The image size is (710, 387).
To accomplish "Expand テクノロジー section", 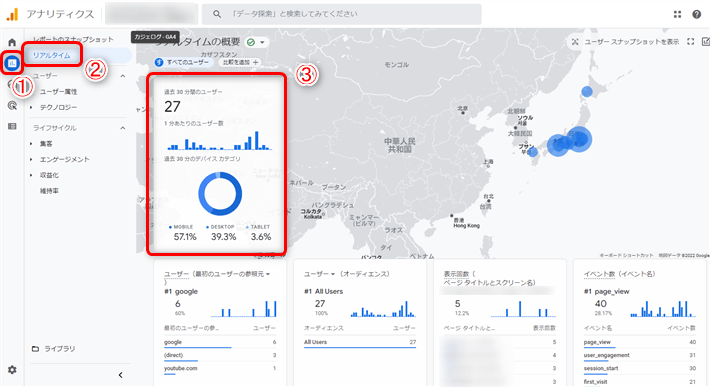I will (58, 107).
